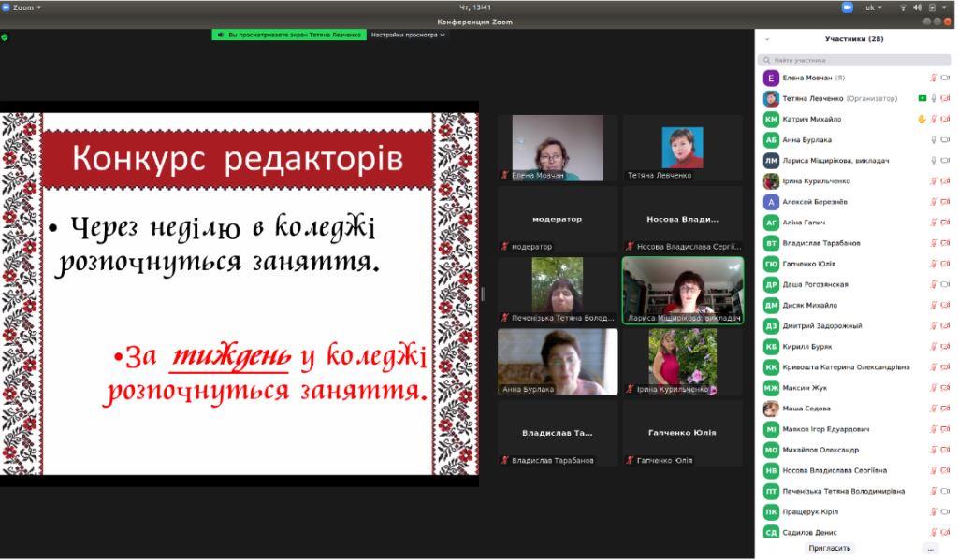958x560 pixels.
Task: Open the clock showing Чт, 13:41
Action: point(475,7)
